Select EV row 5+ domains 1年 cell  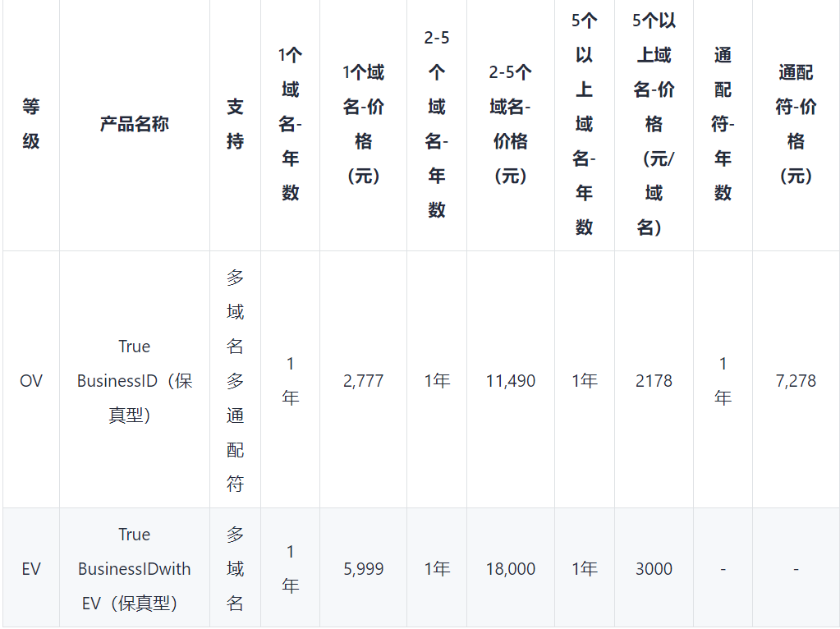(585, 568)
